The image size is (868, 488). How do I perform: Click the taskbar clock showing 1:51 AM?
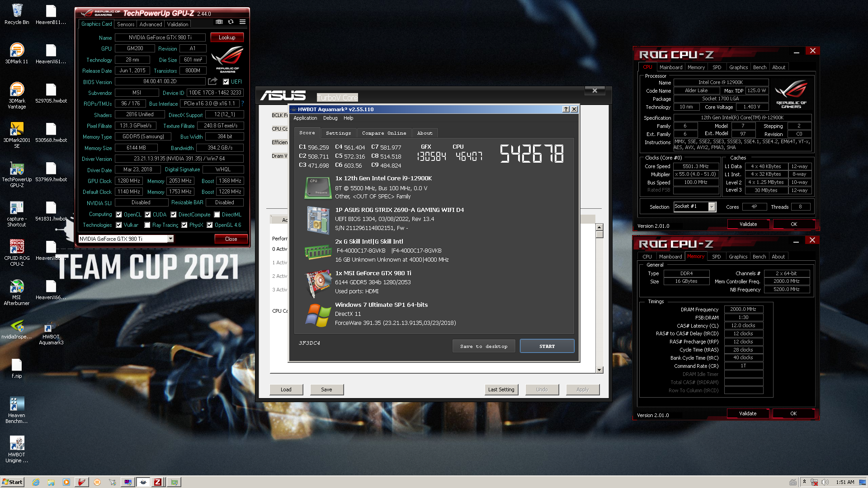[x=845, y=482]
